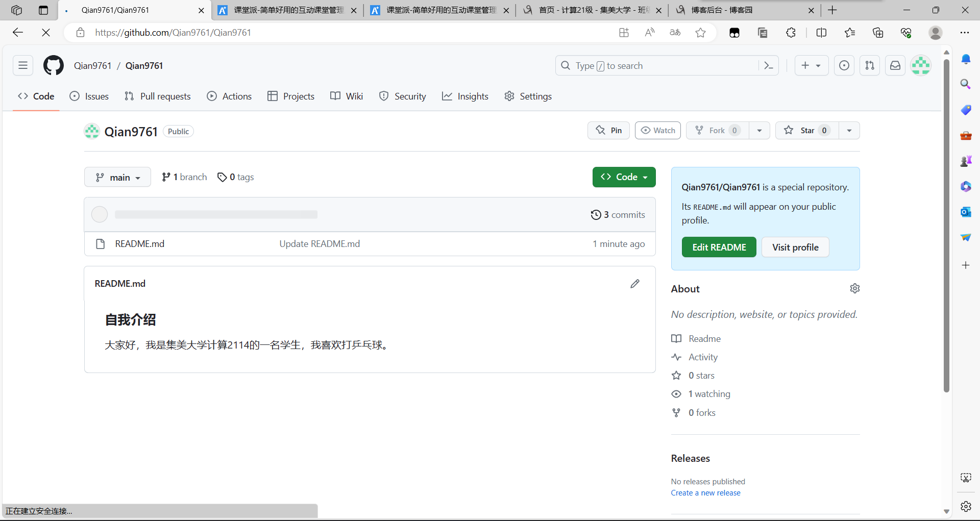Click Read aloud icon in address bar

click(x=649, y=33)
